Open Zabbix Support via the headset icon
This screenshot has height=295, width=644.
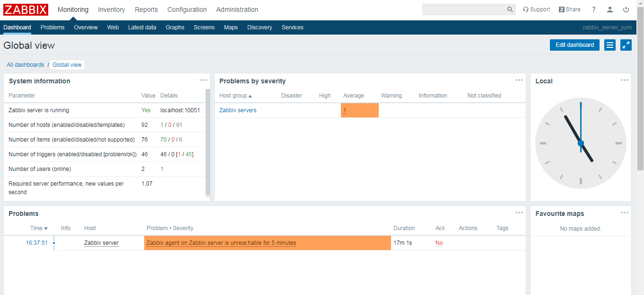click(536, 9)
